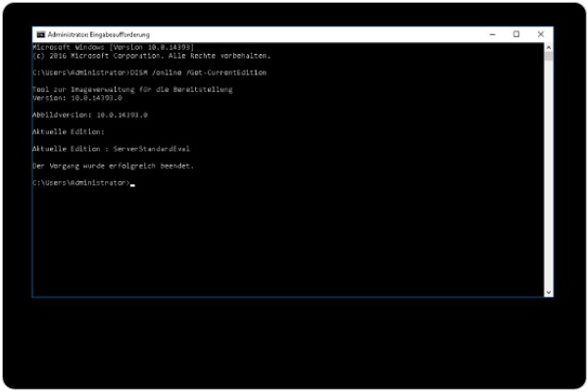Viewport: 588px width, 392px height.
Task: Click the 'Aktuelle Edition:' heading line
Action: coord(69,131)
